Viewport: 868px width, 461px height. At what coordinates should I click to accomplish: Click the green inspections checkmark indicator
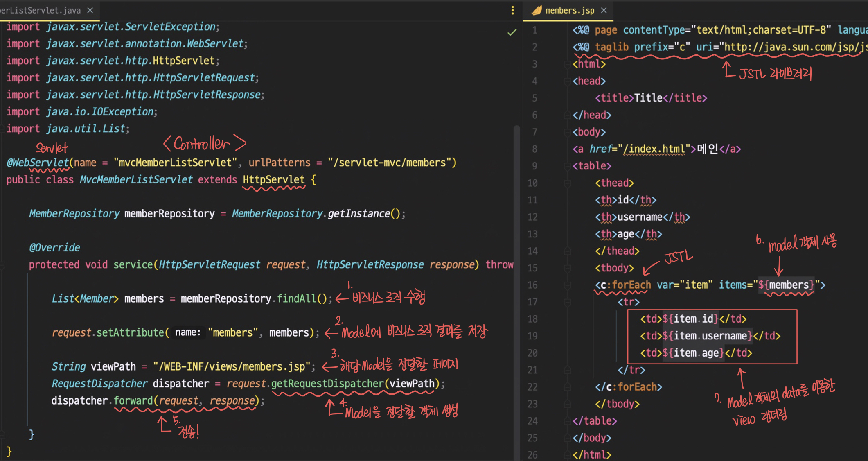(512, 32)
